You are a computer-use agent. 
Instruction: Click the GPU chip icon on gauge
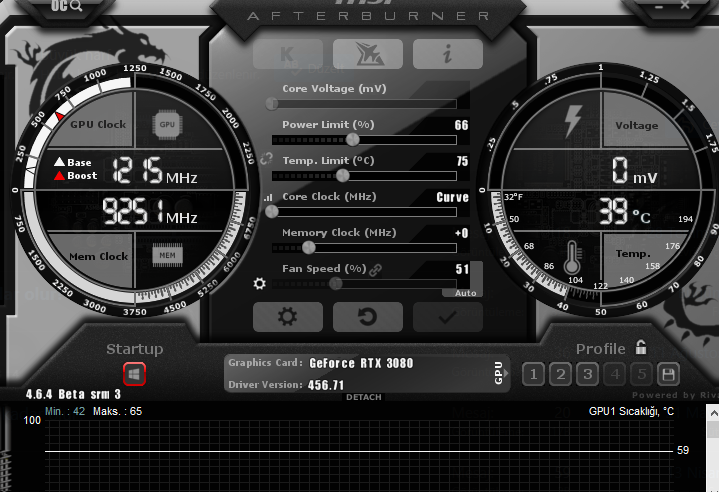click(167, 124)
